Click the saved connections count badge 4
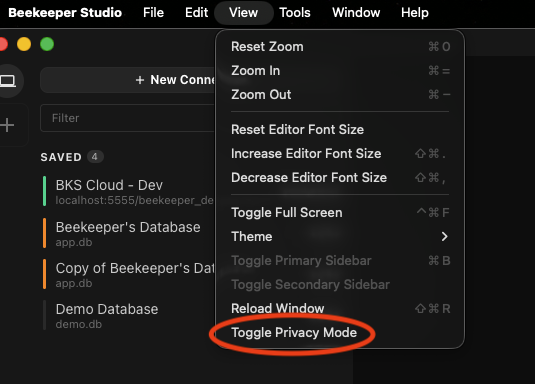This screenshot has width=535, height=384. click(95, 157)
